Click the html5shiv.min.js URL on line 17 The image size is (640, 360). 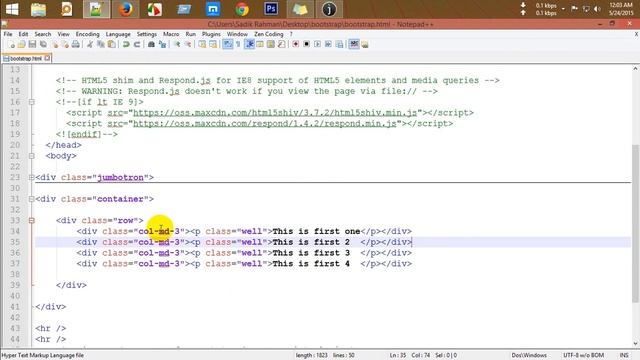pyautogui.click(x=275, y=113)
